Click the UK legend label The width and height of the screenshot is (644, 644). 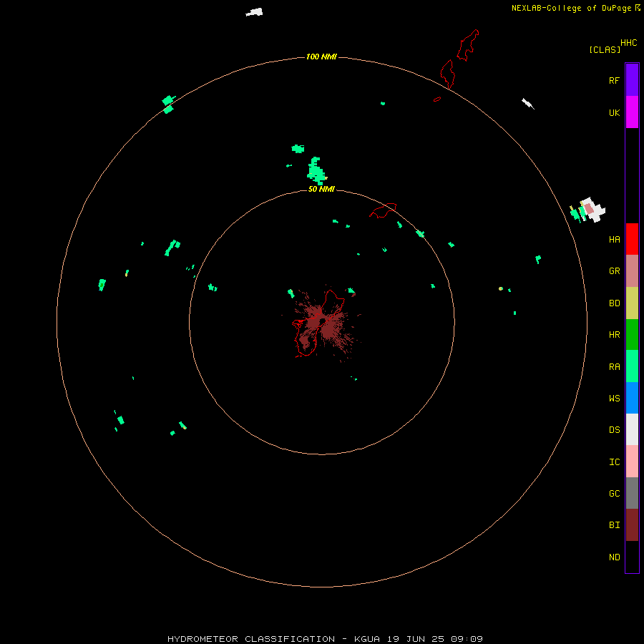pyautogui.click(x=614, y=112)
